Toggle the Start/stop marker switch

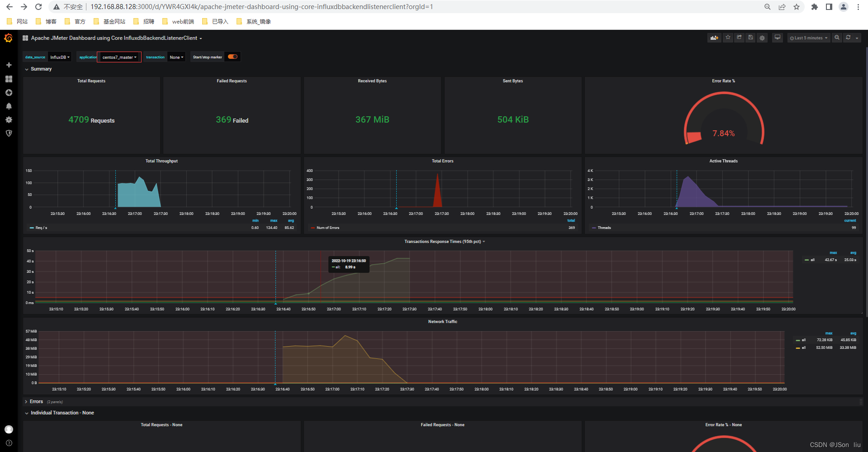pyautogui.click(x=232, y=57)
